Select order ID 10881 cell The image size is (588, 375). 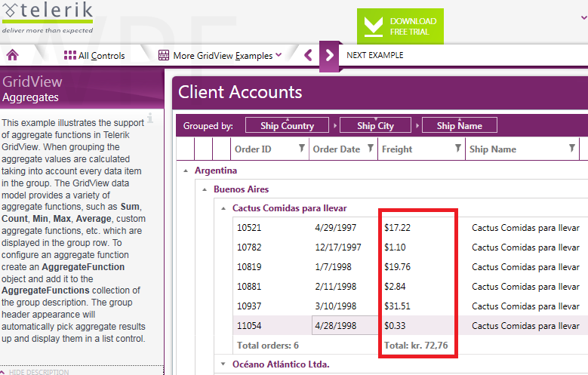coord(249,287)
